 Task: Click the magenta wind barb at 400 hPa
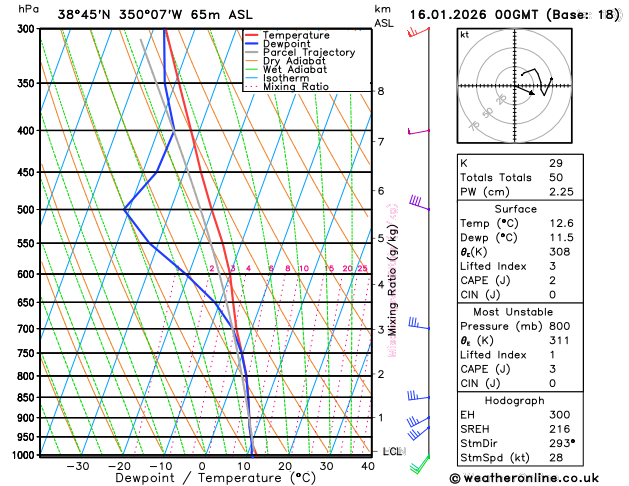tap(418, 131)
